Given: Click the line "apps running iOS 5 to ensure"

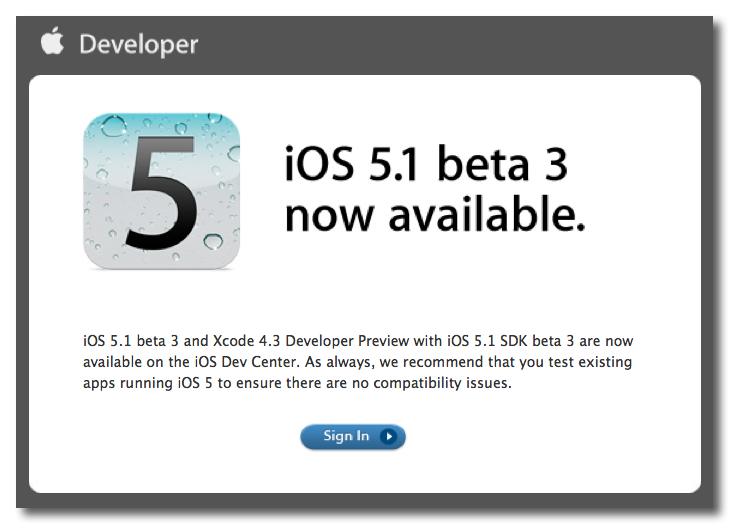Looking at the screenshot, I should 297,383.
